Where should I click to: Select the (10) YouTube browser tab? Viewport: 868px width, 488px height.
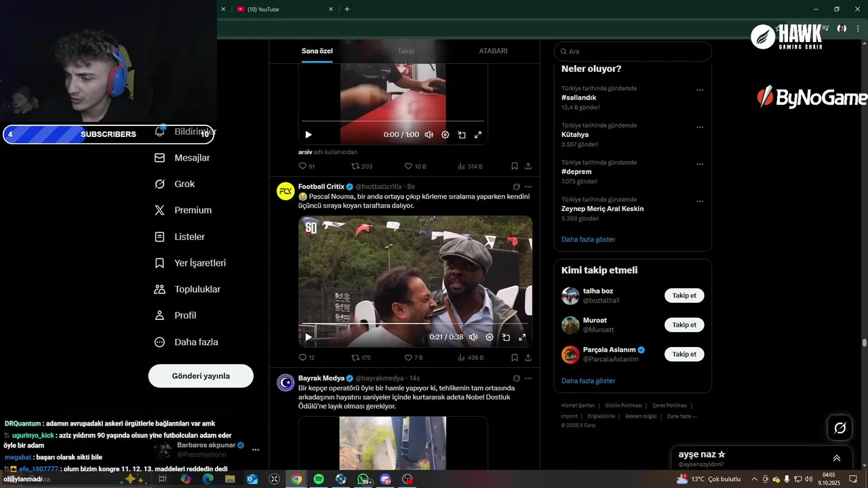[283, 9]
